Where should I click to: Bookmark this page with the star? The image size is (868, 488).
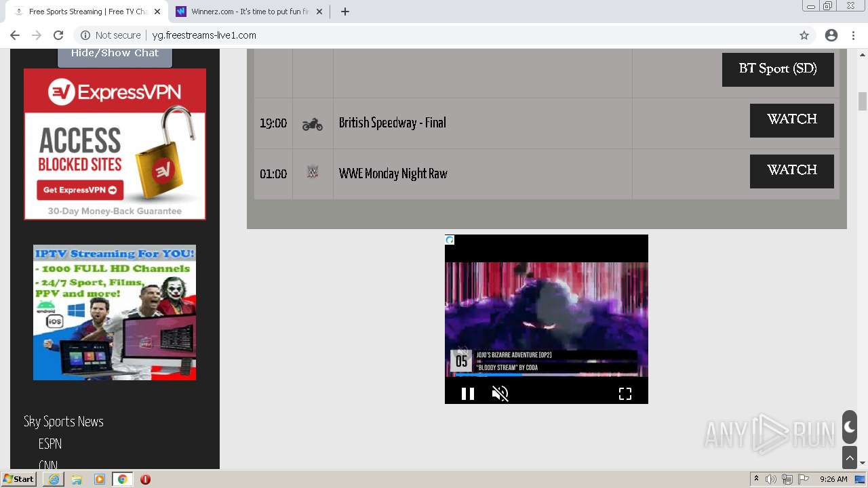pos(804,35)
